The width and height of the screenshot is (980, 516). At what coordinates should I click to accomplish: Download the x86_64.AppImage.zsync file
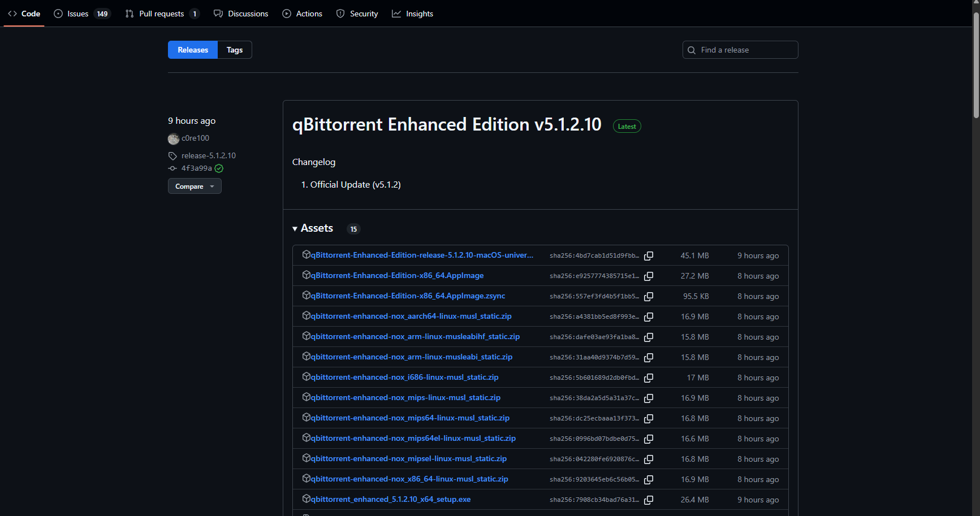tap(408, 296)
